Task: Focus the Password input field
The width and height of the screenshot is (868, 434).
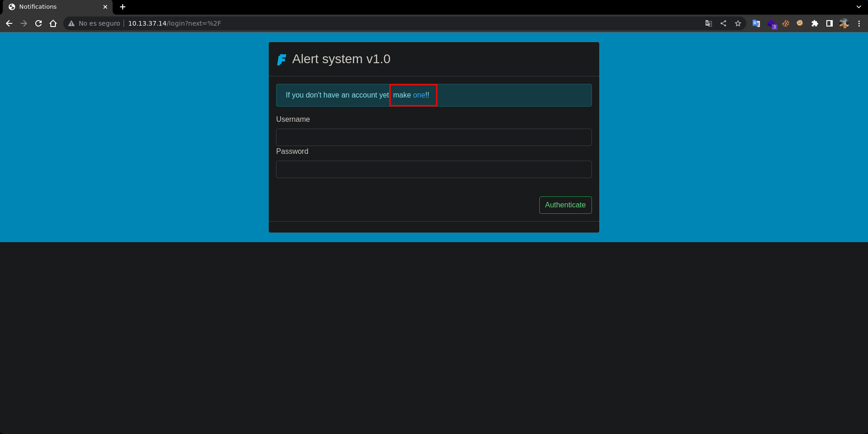Action: point(434,169)
